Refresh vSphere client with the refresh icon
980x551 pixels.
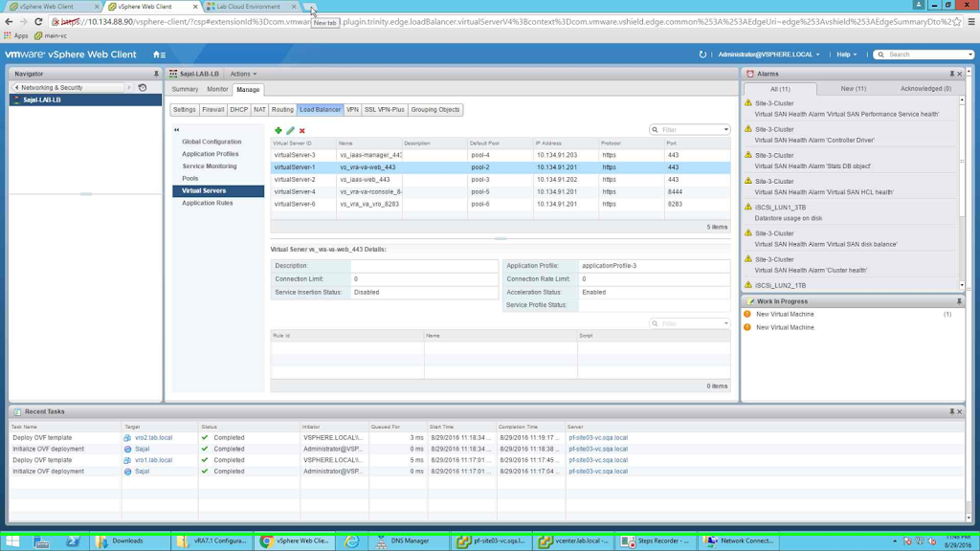tap(702, 55)
